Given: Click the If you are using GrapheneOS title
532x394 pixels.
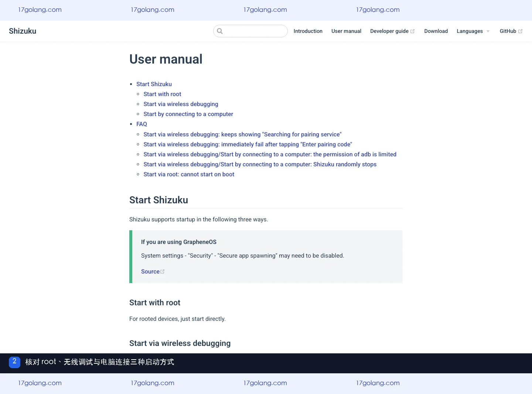Looking at the screenshot, I should click(179, 242).
